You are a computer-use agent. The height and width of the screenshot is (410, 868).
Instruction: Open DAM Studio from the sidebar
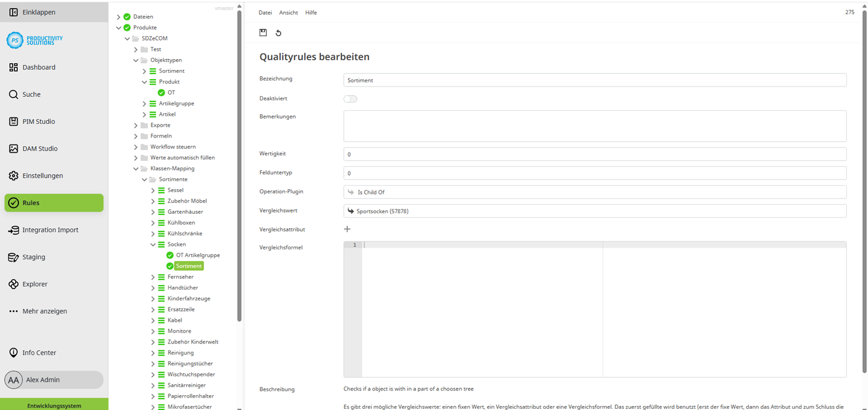coord(39,148)
